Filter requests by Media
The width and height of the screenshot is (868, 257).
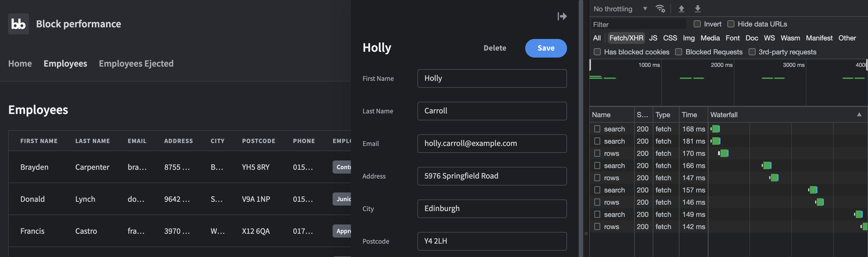710,38
